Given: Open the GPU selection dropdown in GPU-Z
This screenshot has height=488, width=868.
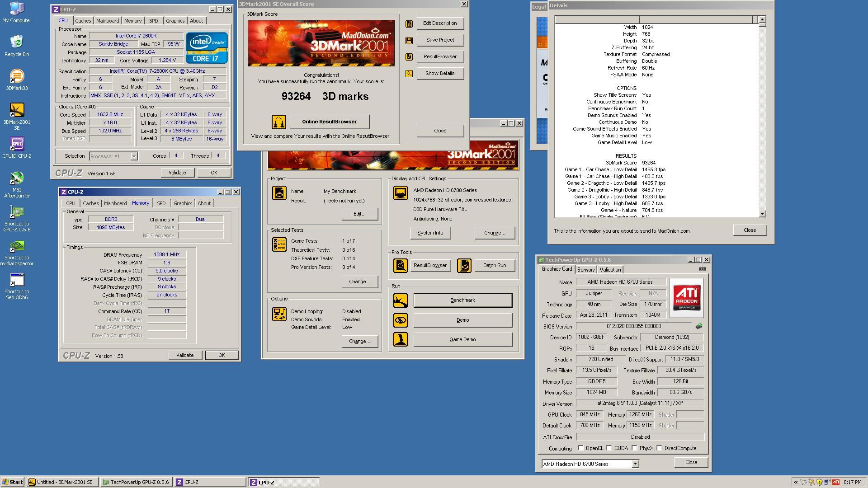Looking at the screenshot, I should tap(635, 464).
